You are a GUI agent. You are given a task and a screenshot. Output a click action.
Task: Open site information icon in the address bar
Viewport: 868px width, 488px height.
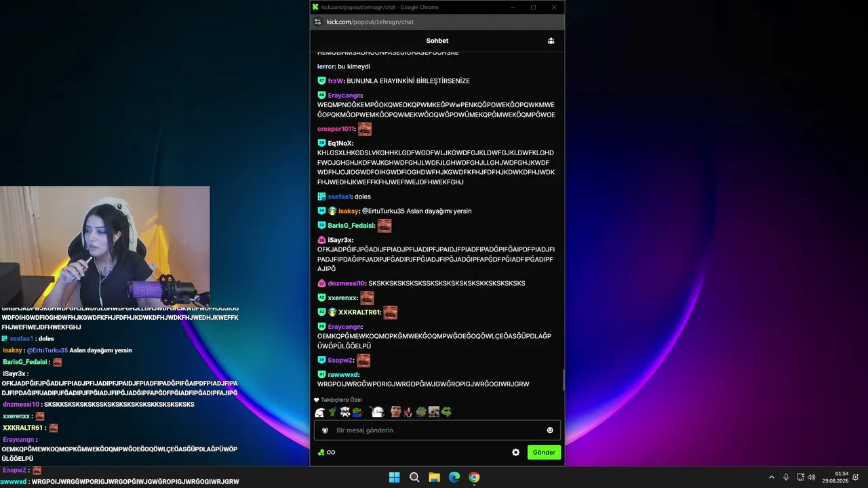pyautogui.click(x=317, y=22)
